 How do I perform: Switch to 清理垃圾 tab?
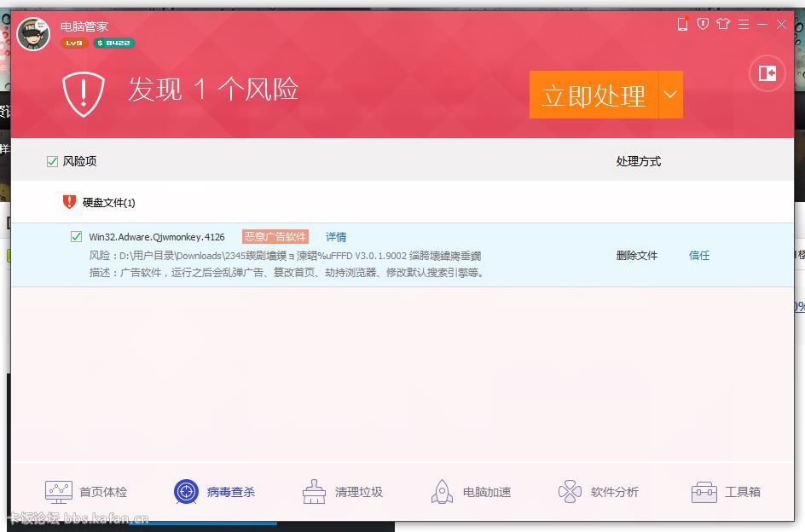click(x=342, y=492)
